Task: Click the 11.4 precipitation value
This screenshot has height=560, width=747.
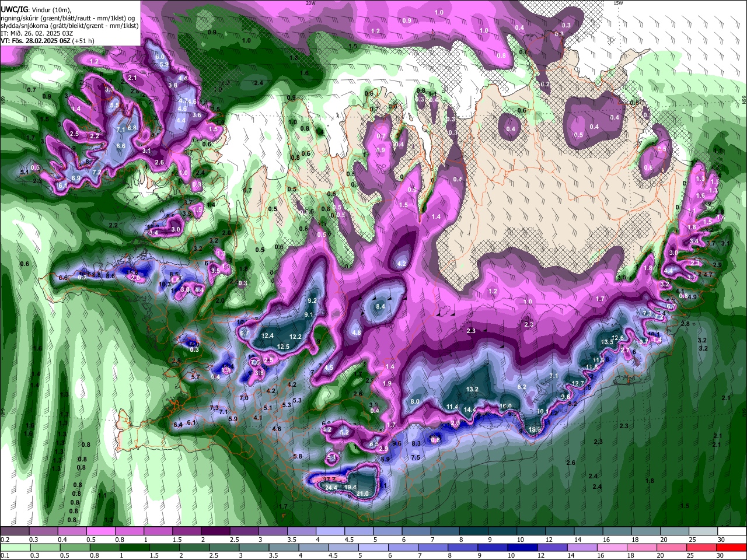Action: coord(452,407)
